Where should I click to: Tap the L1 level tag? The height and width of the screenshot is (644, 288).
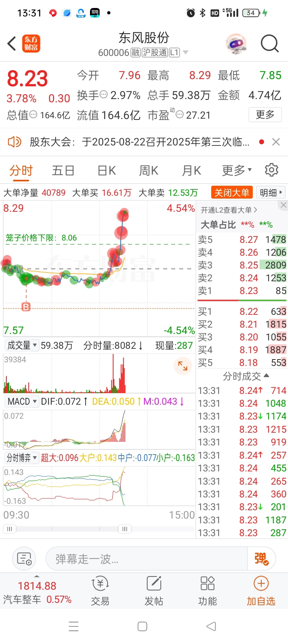click(x=174, y=53)
